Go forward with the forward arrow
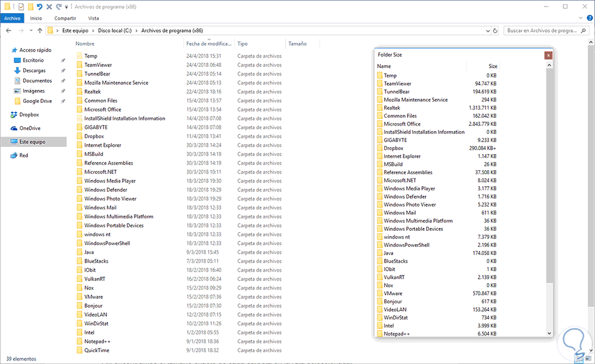 (21, 31)
